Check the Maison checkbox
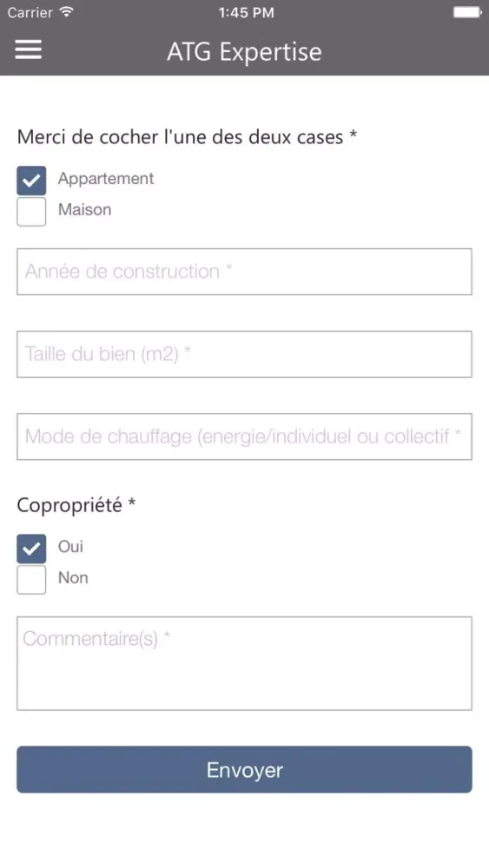 (31, 212)
